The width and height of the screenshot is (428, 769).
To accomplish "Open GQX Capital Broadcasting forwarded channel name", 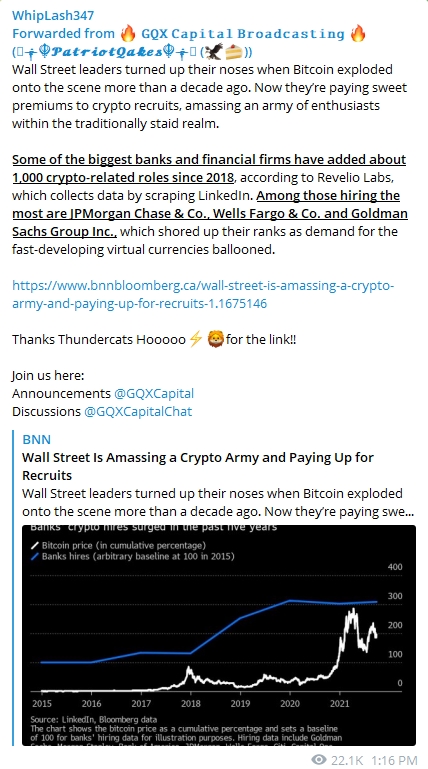I will pos(243,33).
